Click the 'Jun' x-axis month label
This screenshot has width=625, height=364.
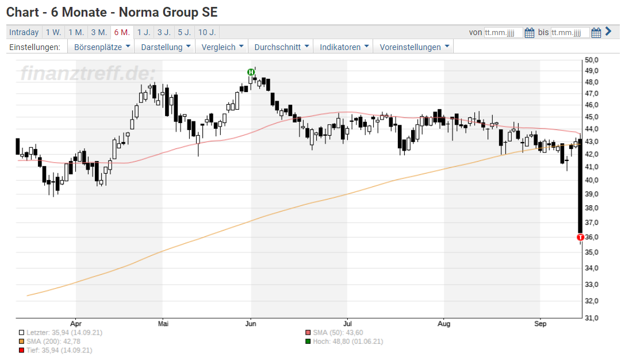click(251, 324)
